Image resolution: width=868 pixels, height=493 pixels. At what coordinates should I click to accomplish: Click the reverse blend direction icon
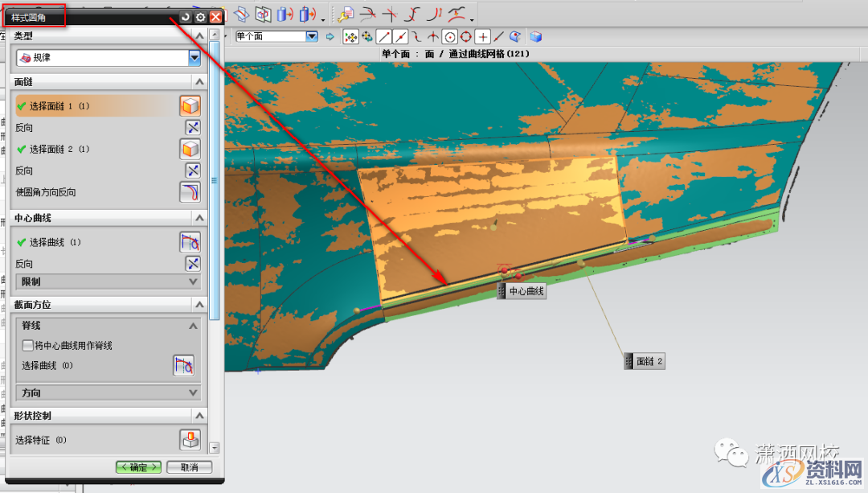tap(190, 192)
